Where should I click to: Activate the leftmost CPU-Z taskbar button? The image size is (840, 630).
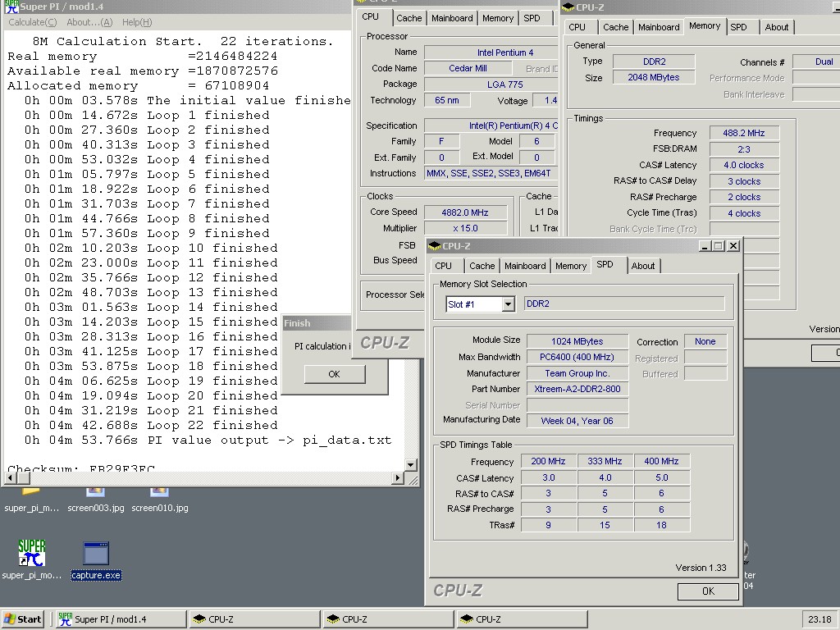(254, 619)
